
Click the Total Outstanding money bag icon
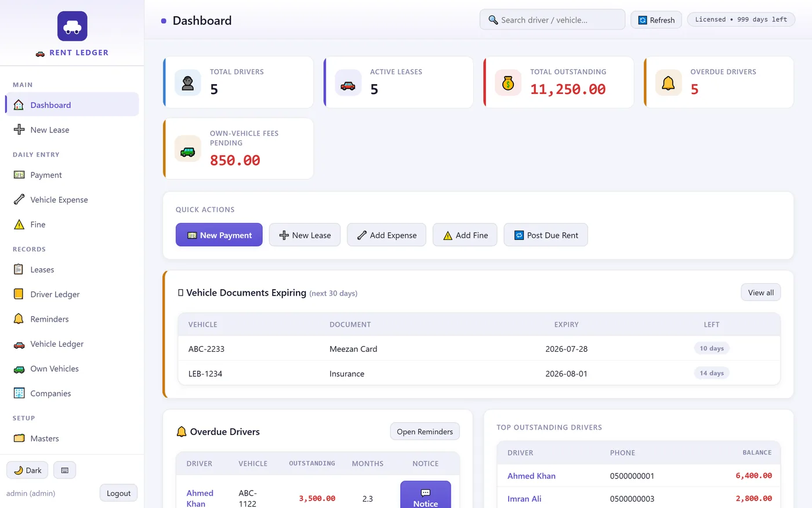pyautogui.click(x=508, y=82)
